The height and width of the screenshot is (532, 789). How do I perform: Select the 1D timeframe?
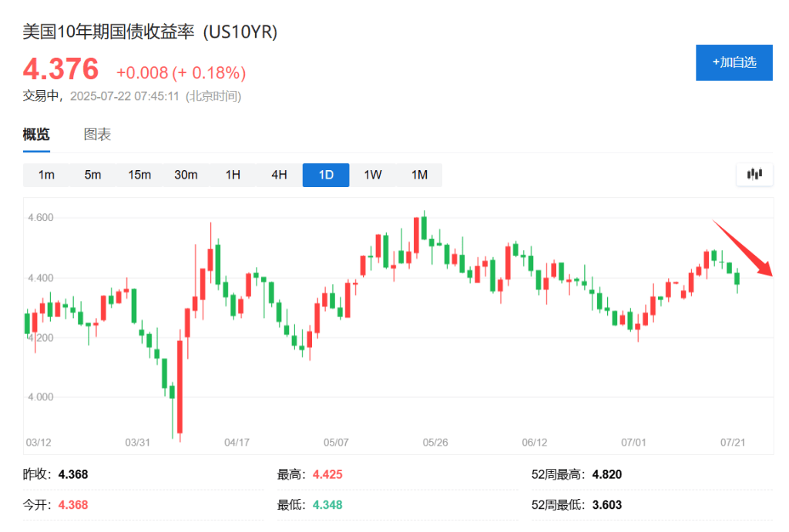[x=326, y=175]
